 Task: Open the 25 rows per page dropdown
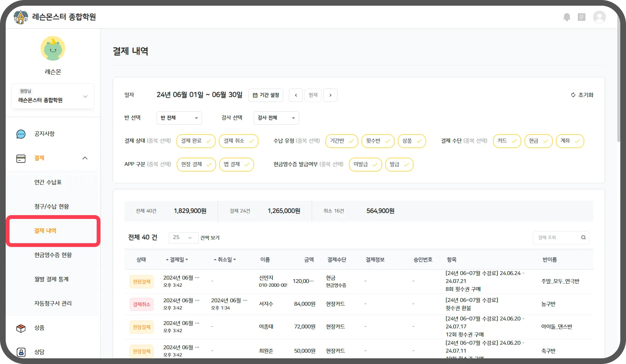[184, 237]
